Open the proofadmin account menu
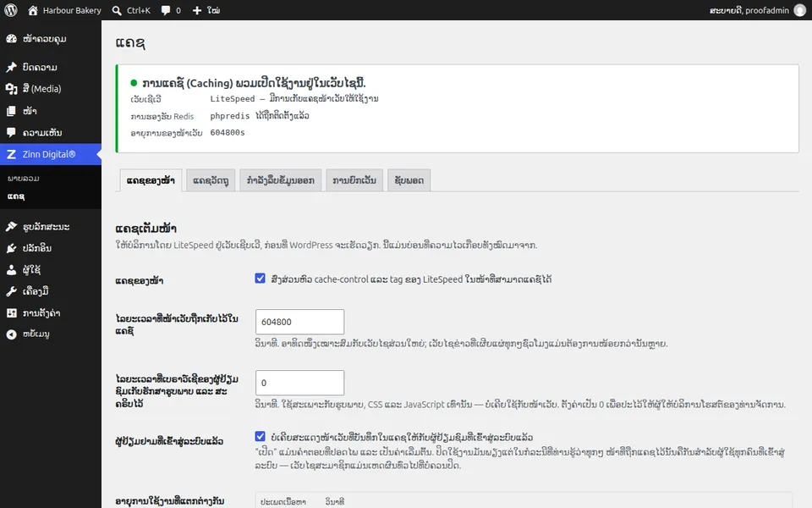 [758, 10]
